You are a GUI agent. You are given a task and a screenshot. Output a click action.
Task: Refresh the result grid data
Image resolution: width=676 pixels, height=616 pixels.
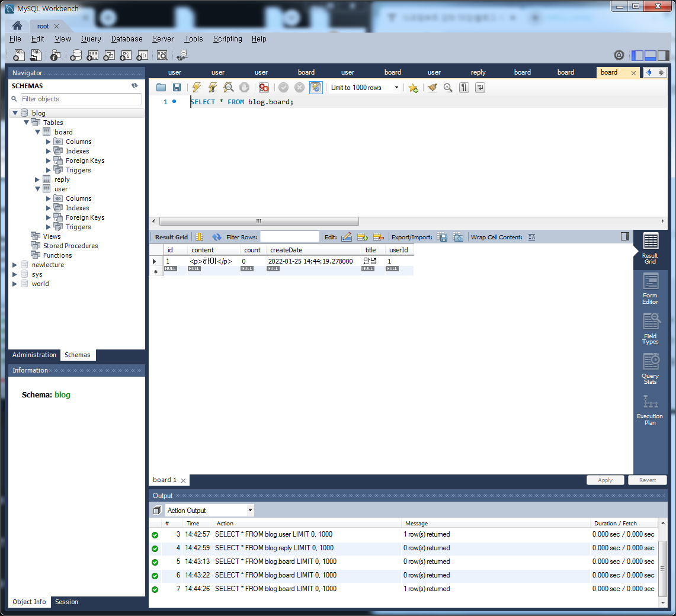(x=217, y=237)
